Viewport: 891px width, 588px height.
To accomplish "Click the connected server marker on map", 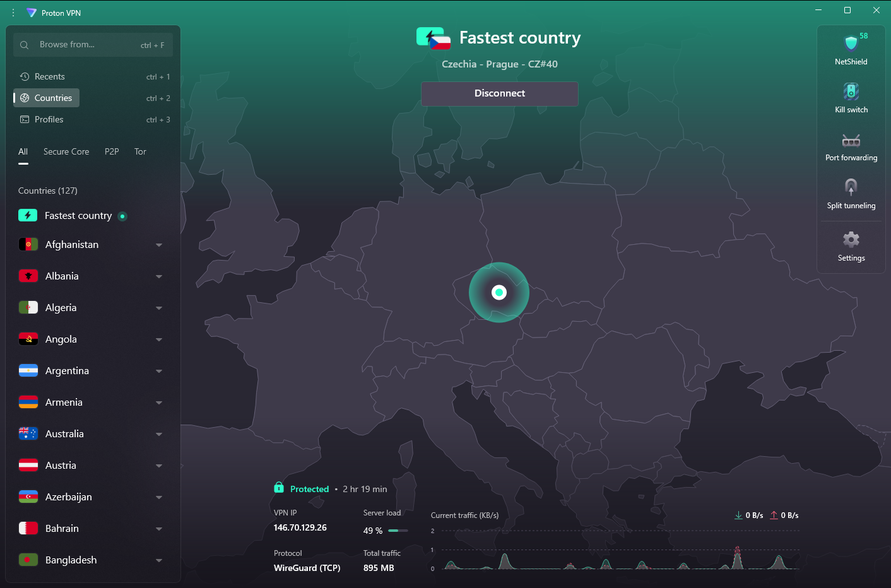I will (x=499, y=292).
